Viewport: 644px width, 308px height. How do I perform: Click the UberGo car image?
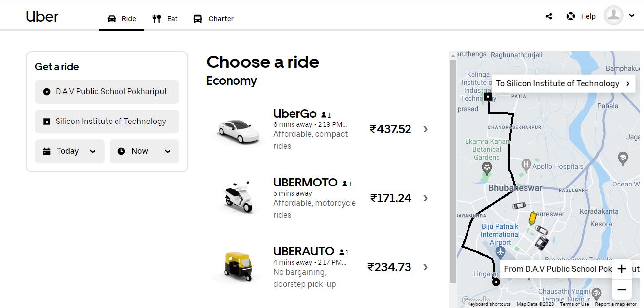click(x=239, y=130)
